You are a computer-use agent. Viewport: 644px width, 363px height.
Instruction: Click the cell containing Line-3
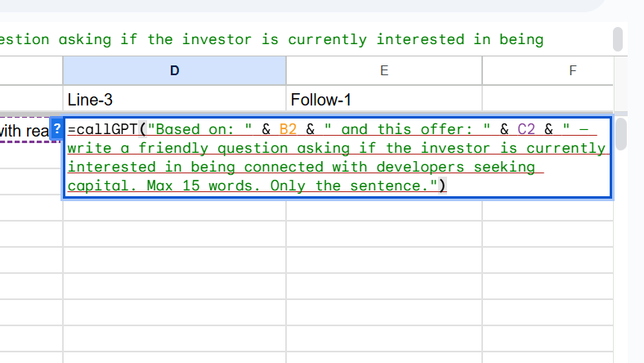point(174,100)
